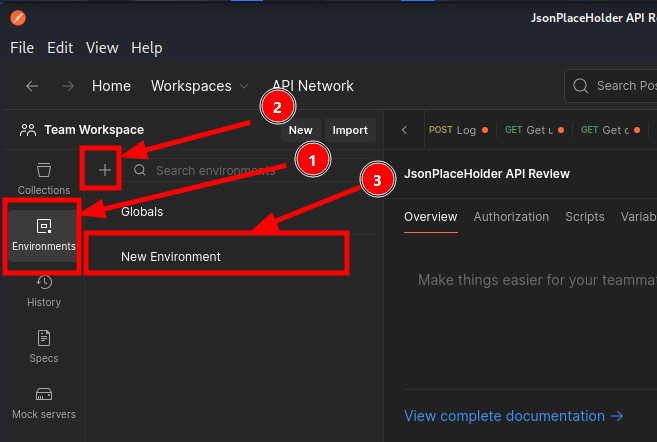Click the Team Workspace name
This screenshot has height=442, width=657.
pyautogui.click(x=94, y=130)
